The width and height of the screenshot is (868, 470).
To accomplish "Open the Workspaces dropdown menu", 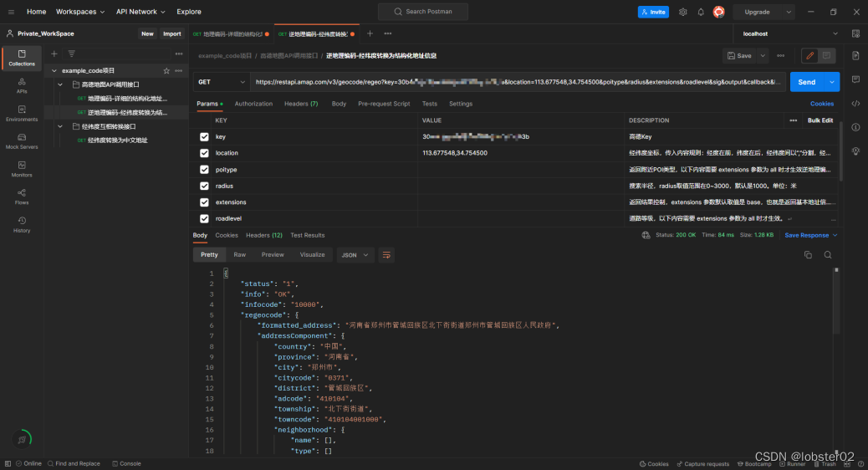I will pos(79,12).
